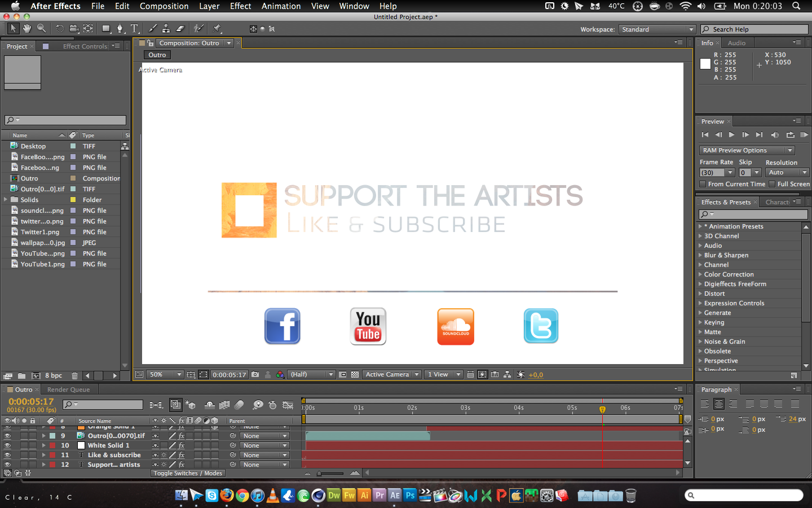This screenshot has width=812, height=508.
Task: Select the Pen tool
Action: (x=120, y=28)
